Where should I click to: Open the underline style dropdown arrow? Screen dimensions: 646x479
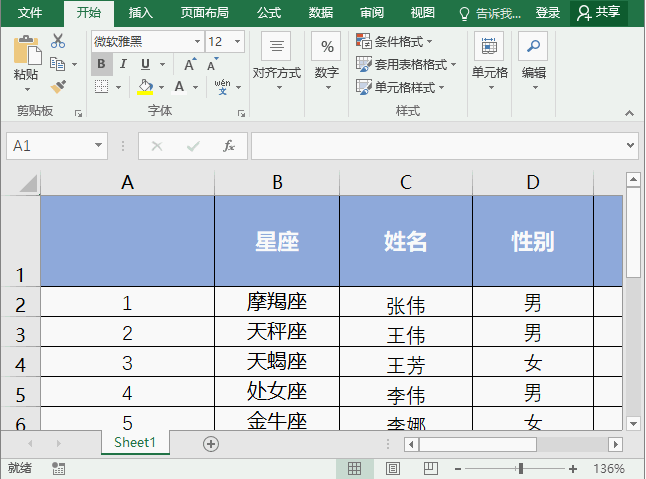(162, 64)
